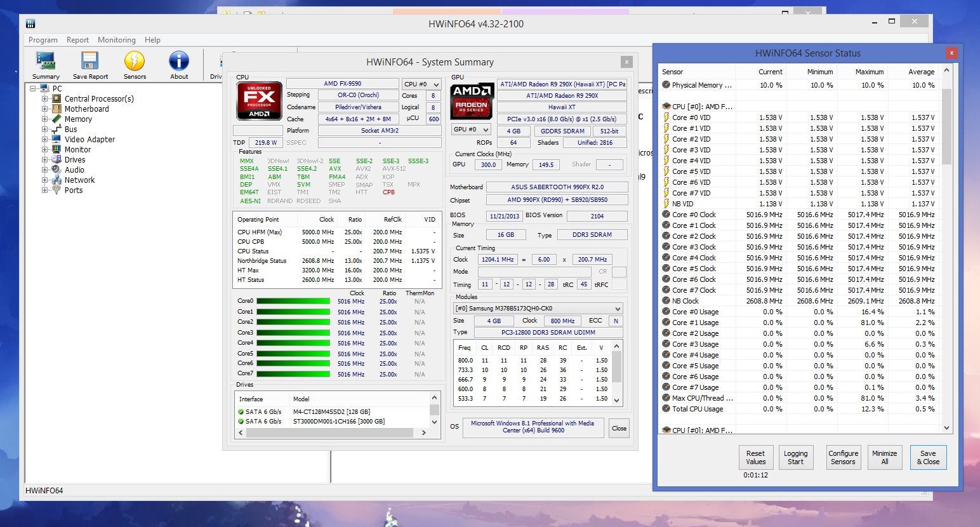Screen dimensions: 980x527
Task: Click the Logging Start button
Action: pos(795,457)
